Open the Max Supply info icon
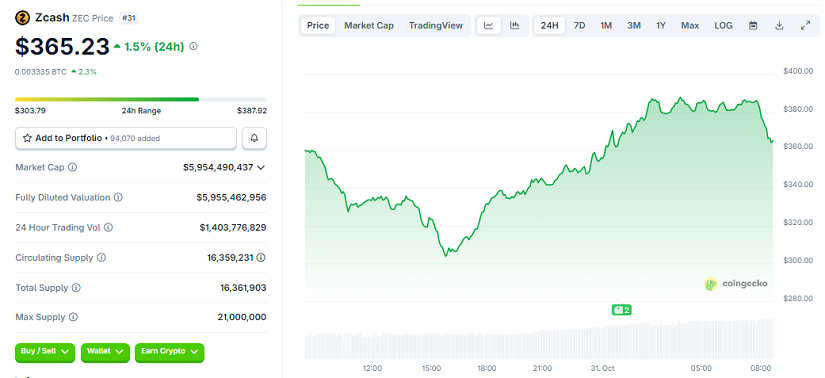This screenshot has width=825, height=378. point(73,317)
